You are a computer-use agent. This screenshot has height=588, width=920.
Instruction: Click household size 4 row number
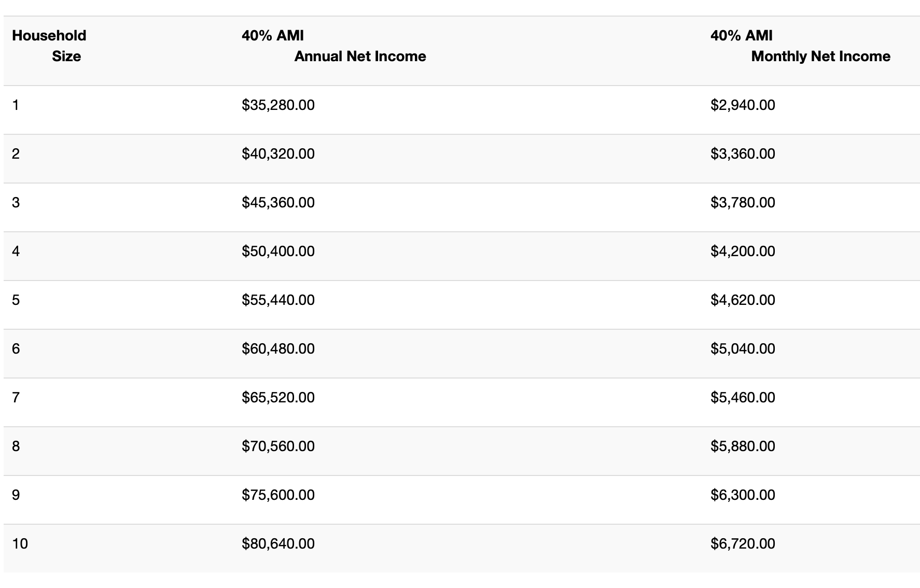(x=16, y=251)
